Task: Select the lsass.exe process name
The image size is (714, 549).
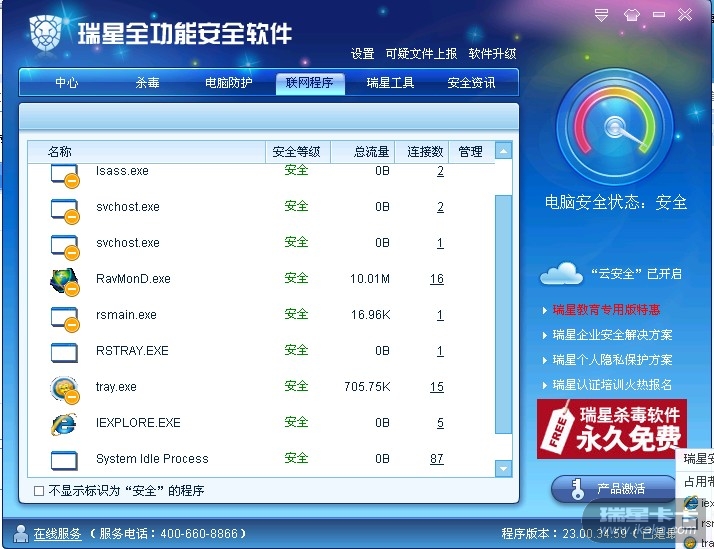Action: [x=122, y=171]
